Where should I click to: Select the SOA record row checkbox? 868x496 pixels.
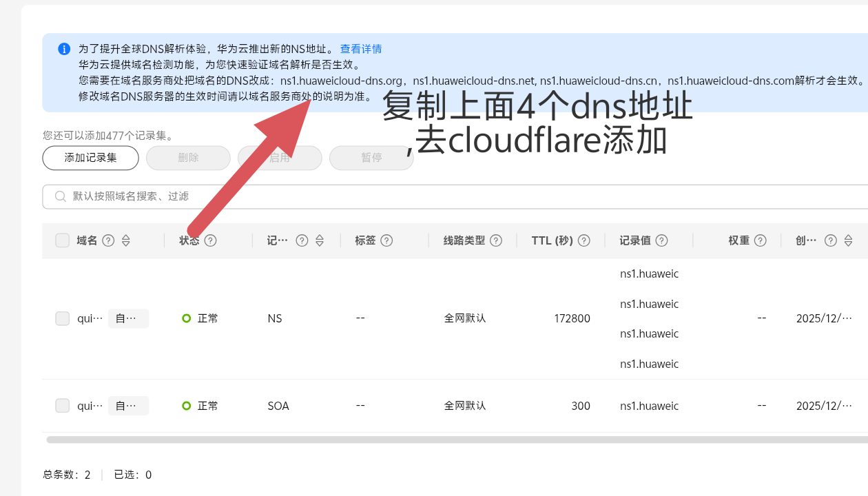(x=63, y=406)
